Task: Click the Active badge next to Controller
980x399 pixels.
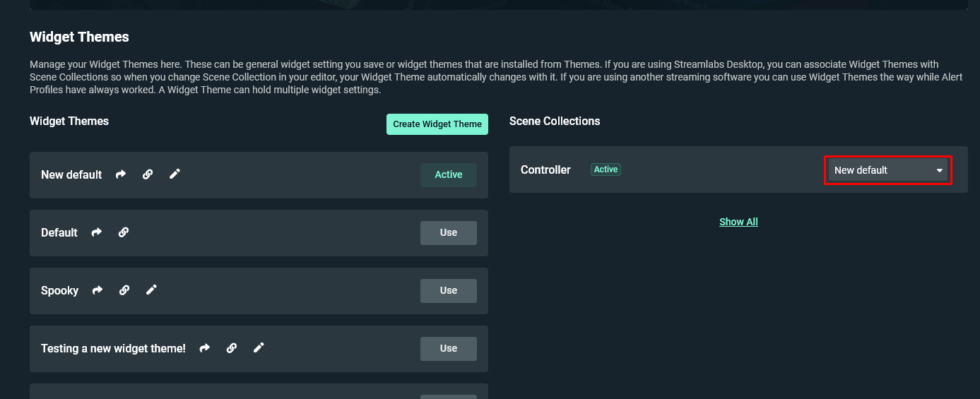Action: pos(606,169)
